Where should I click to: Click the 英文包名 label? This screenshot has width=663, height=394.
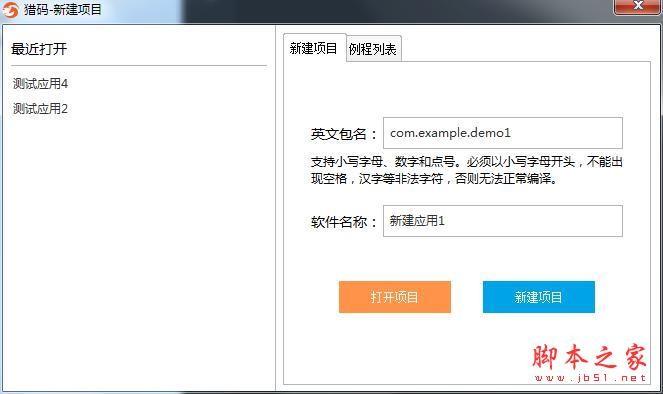tap(344, 134)
